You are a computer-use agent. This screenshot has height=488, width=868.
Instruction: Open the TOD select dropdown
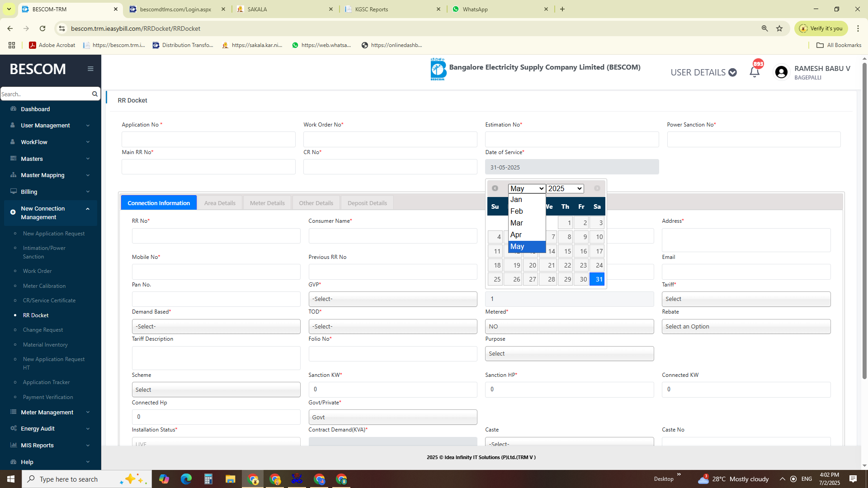pos(393,326)
